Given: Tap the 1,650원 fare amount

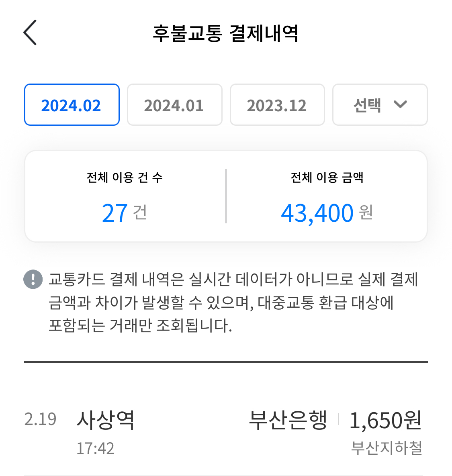Looking at the screenshot, I should click(385, 420).
